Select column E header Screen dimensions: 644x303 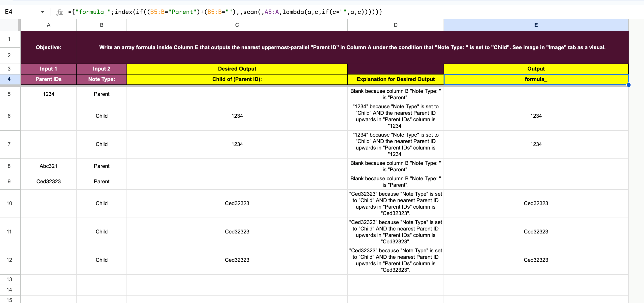point(536,25)
